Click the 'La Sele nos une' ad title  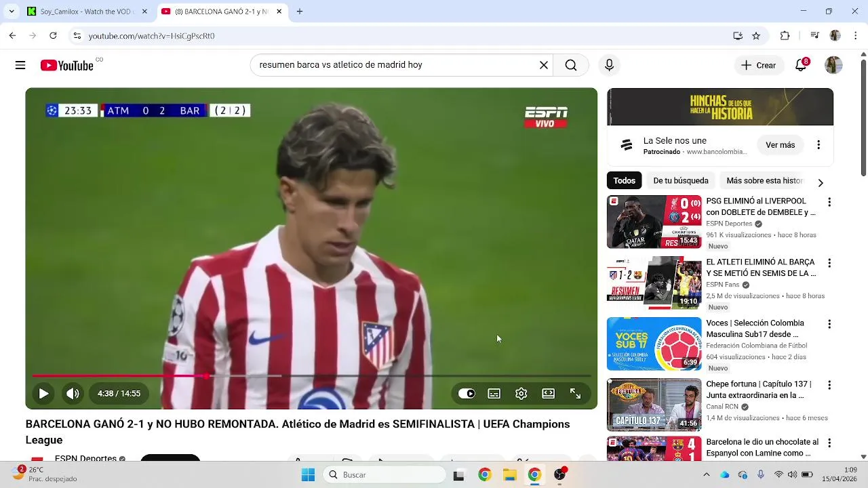[x=675, y=141]
